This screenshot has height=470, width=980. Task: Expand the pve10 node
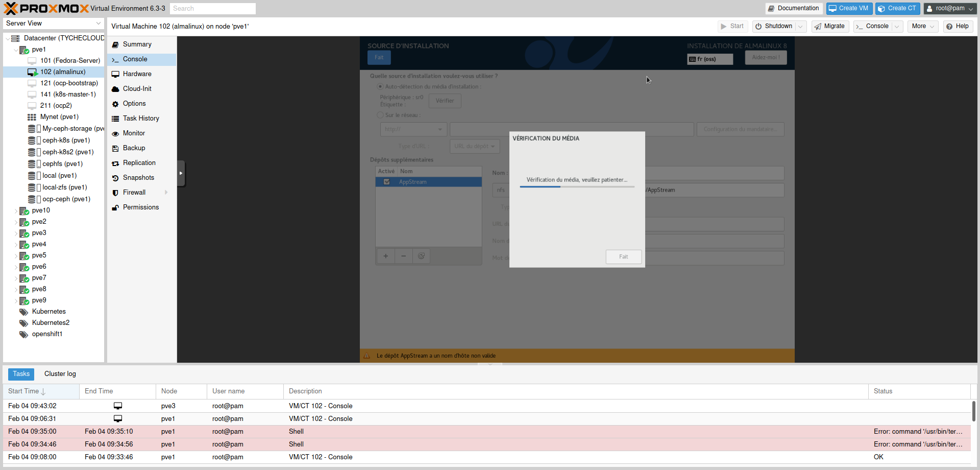pyautogui.click(x=16, y=211)
